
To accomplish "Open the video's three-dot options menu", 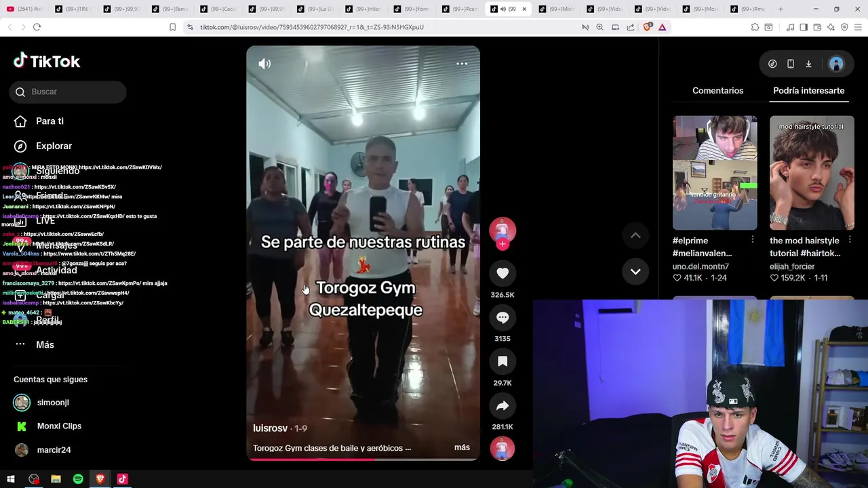I will [462, 64].
